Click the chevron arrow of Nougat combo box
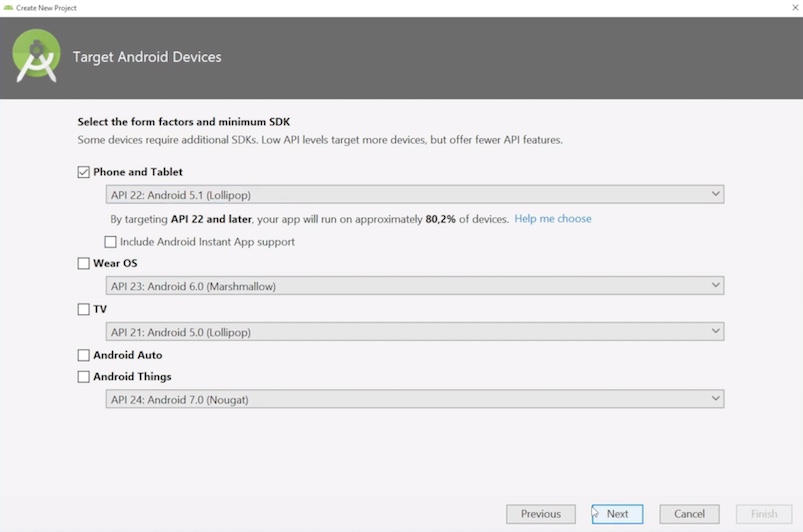This screenshot has width=803, height=532. 715,398
